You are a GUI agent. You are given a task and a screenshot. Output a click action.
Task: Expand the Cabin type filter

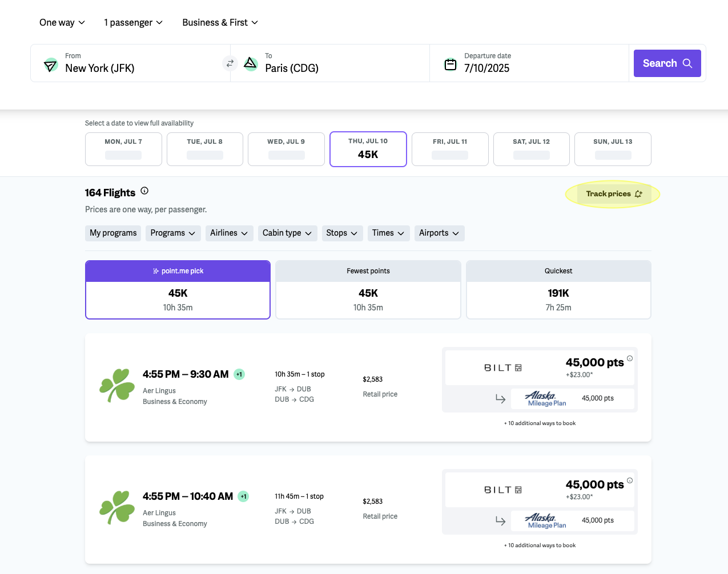coord(287,233)
